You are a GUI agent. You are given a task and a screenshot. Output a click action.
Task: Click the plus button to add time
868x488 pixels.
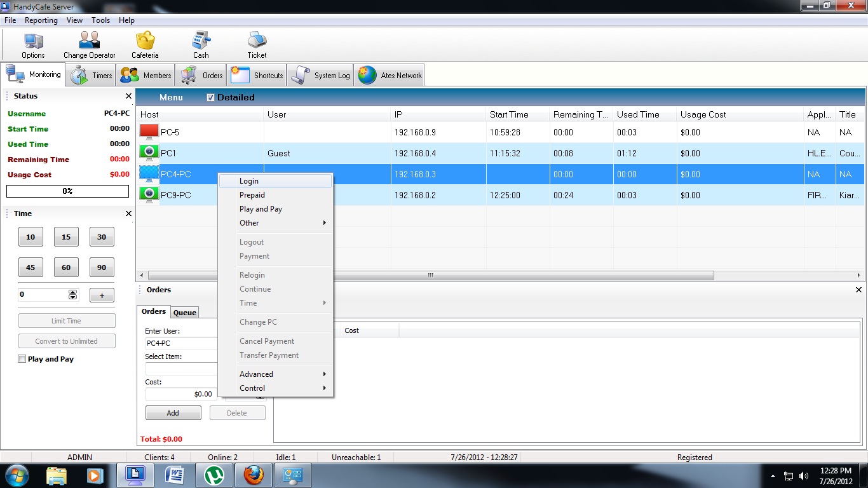click(102, 295)
